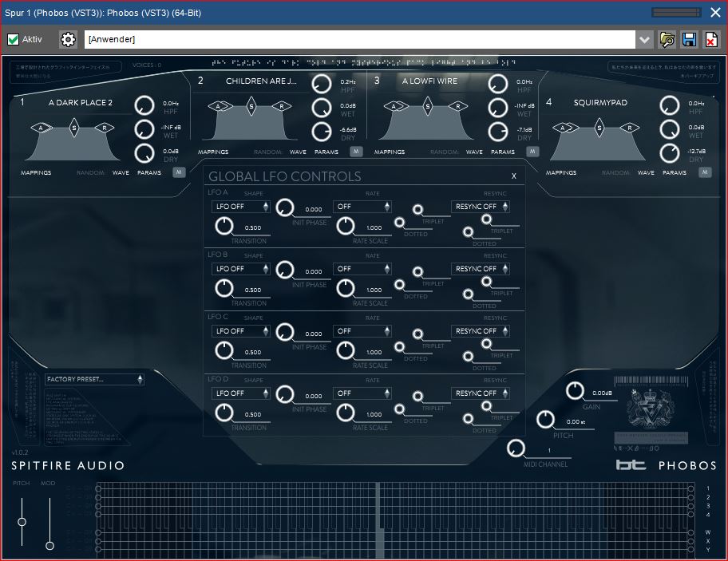Open LFO A shape dropdown
Viewport: 728px width, 561px height.
[241, 207]
